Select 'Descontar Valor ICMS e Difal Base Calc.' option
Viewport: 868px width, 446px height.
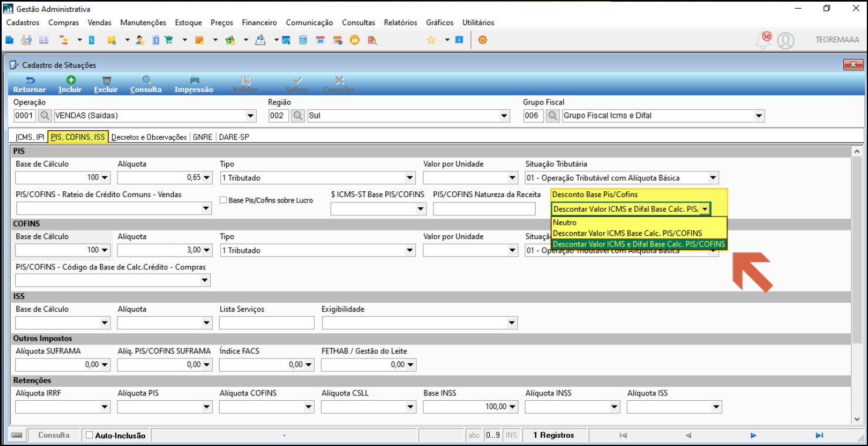tap(639, 244)
